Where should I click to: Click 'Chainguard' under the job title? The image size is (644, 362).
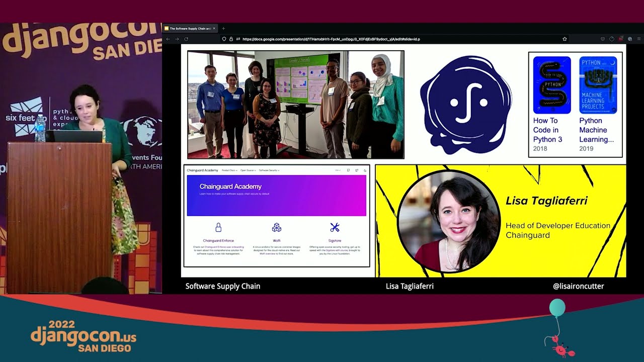coord(528,235)
